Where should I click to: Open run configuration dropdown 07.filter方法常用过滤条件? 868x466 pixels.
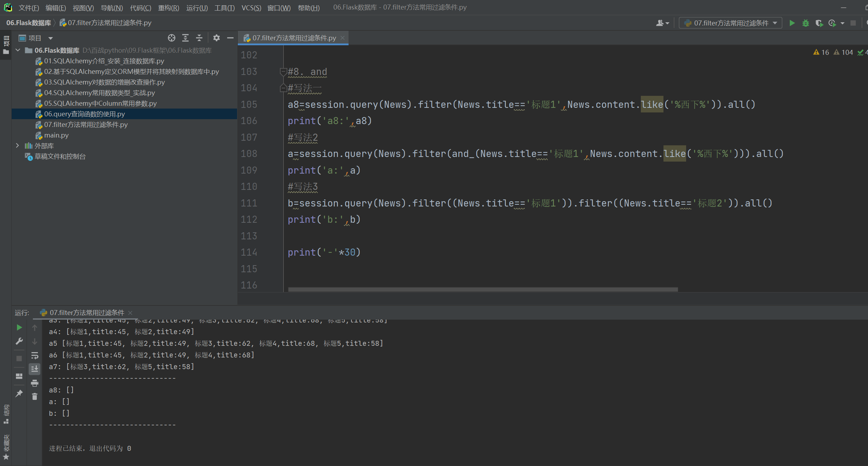click(x=730, y=23)
